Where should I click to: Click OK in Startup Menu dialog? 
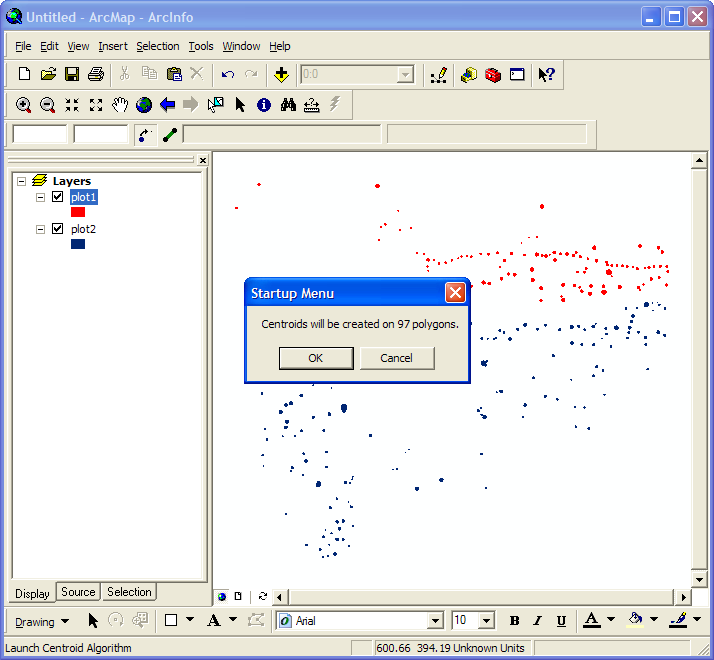click(x=315, y=358)
